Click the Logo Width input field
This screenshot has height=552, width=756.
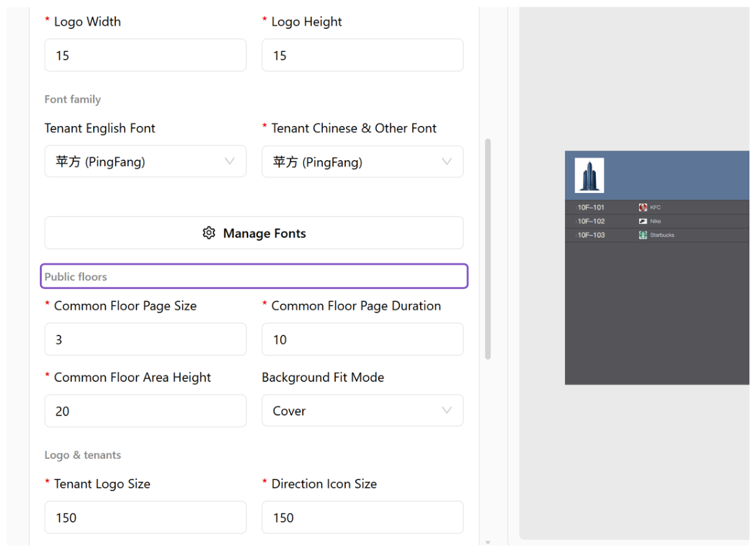pos(145,55)
